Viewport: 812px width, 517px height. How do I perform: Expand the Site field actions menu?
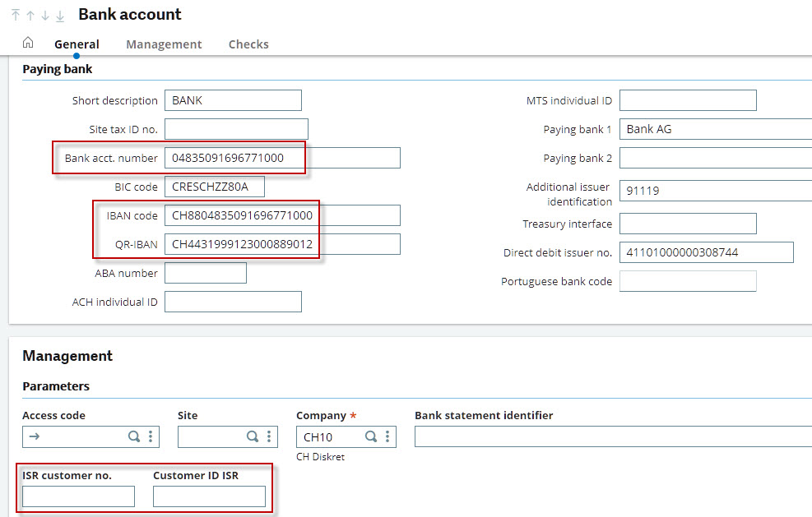[269, 437]
